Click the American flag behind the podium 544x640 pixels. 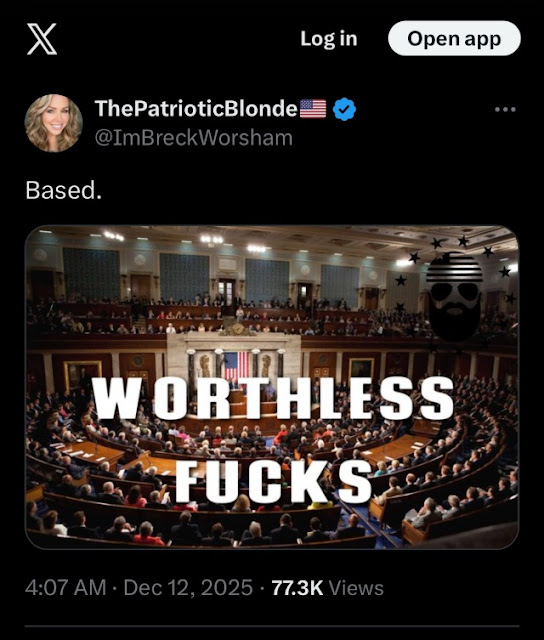237,367
